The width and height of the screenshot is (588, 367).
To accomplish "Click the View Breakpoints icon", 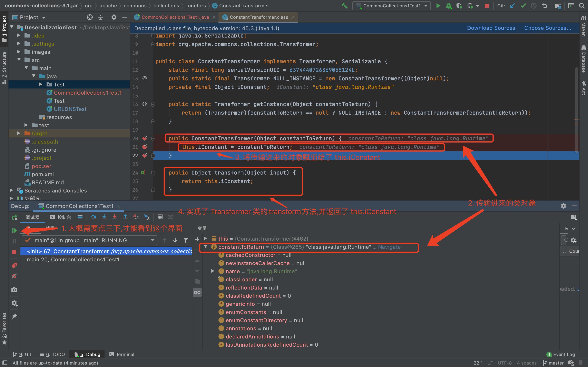I will pos(14,265).
